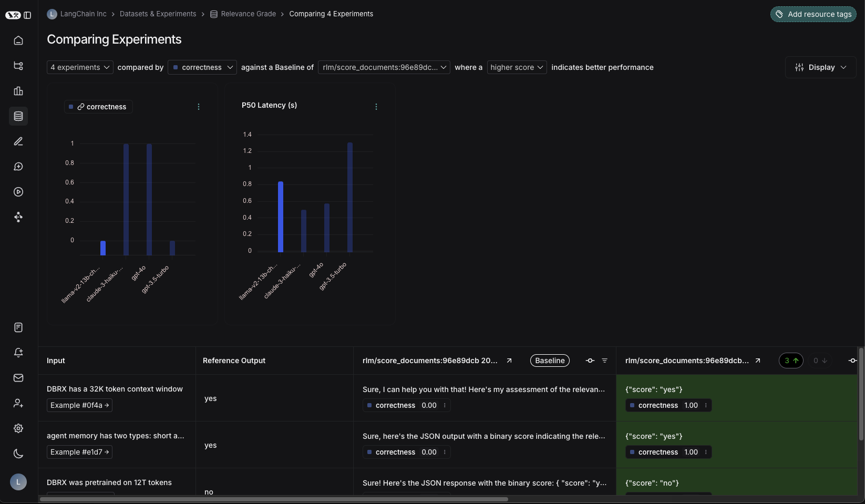Open Datasets & Experiments database sidebar icon

[x=18, y=116]
